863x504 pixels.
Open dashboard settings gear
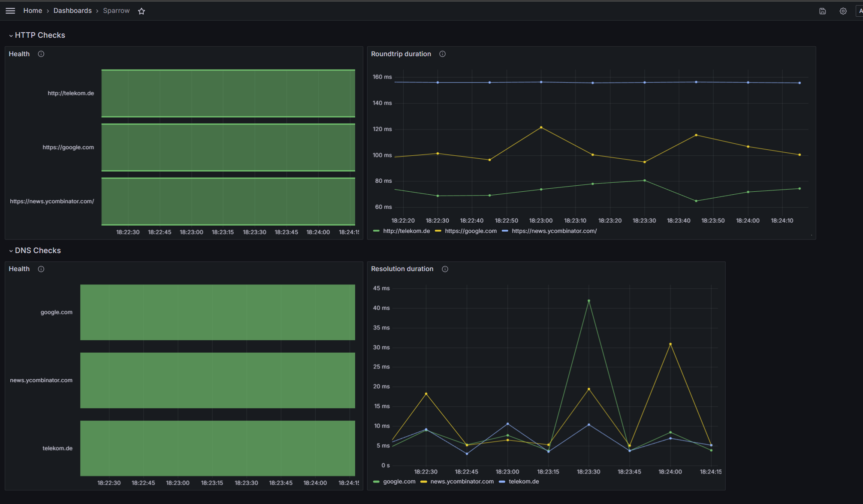point(843,11)
